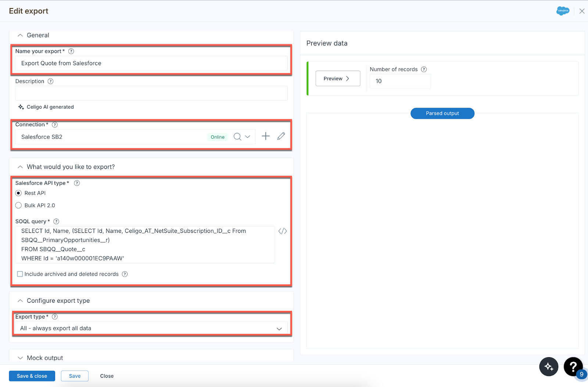Add a new connection with plus icon
The image size is (588, 387).
click(x=266, y=136)
